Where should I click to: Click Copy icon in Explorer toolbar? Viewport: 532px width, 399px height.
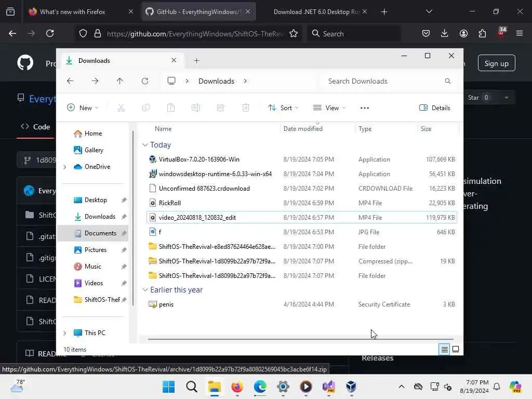[146, 108]
